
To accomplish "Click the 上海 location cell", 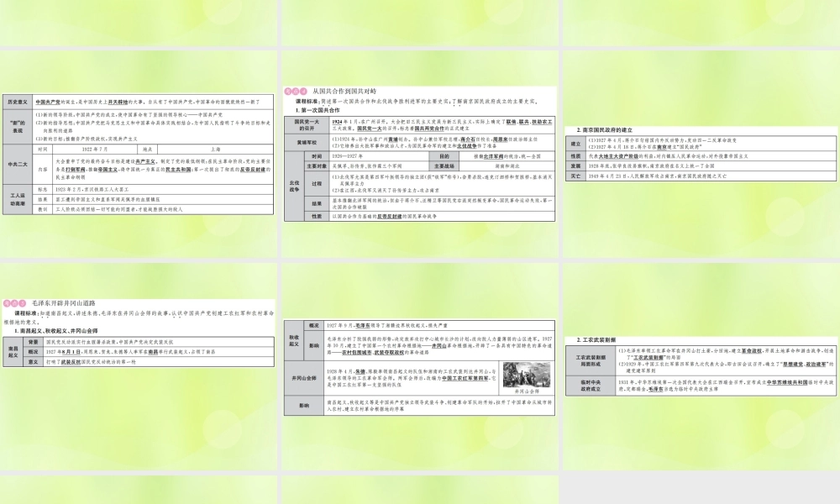I will click(x=215, y=150).
